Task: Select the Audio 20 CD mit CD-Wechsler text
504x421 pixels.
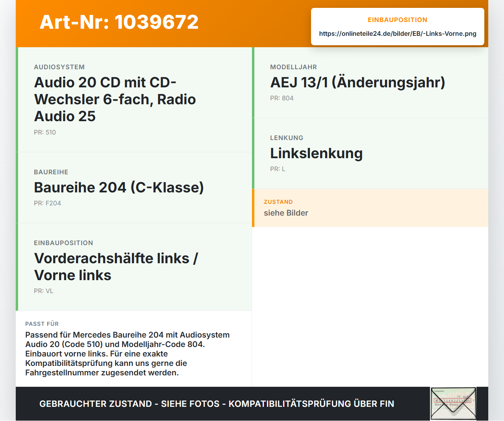Action: 115,99
